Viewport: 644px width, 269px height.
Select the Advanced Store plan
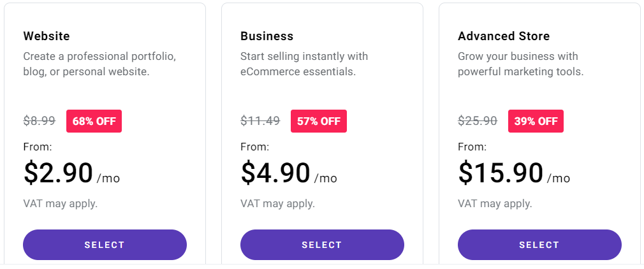[539, 245]
